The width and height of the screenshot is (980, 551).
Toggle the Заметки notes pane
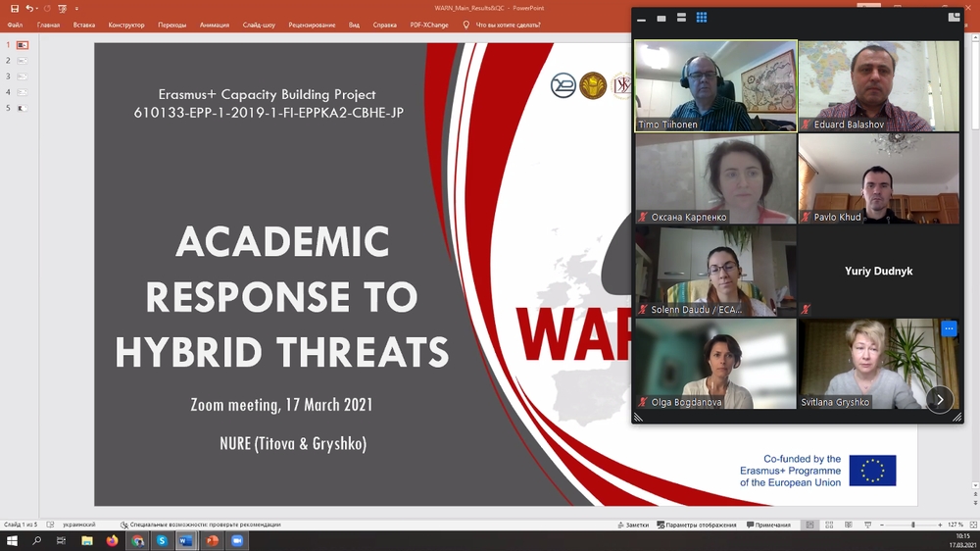[x=633, y=525]
